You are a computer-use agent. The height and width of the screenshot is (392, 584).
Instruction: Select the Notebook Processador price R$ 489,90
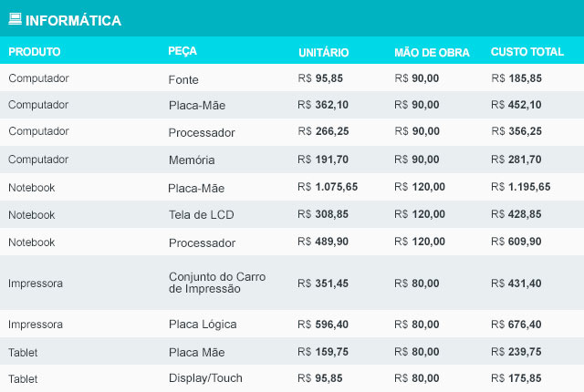point(323,242)
